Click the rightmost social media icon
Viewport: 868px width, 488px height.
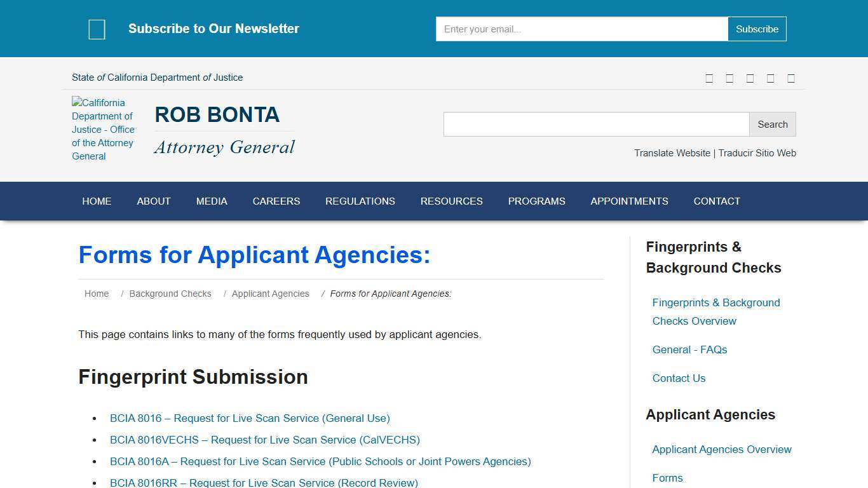pos(791,78)
